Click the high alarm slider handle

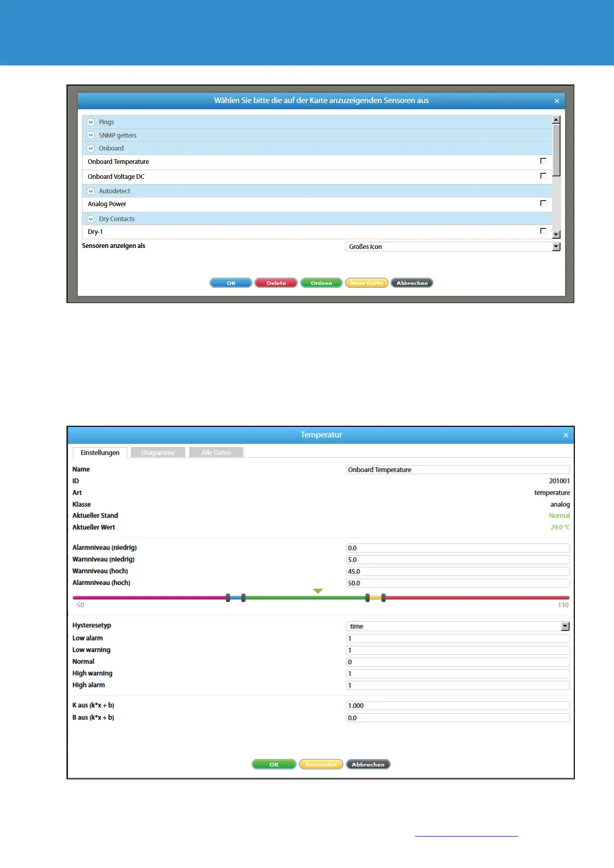click(384, 598)
